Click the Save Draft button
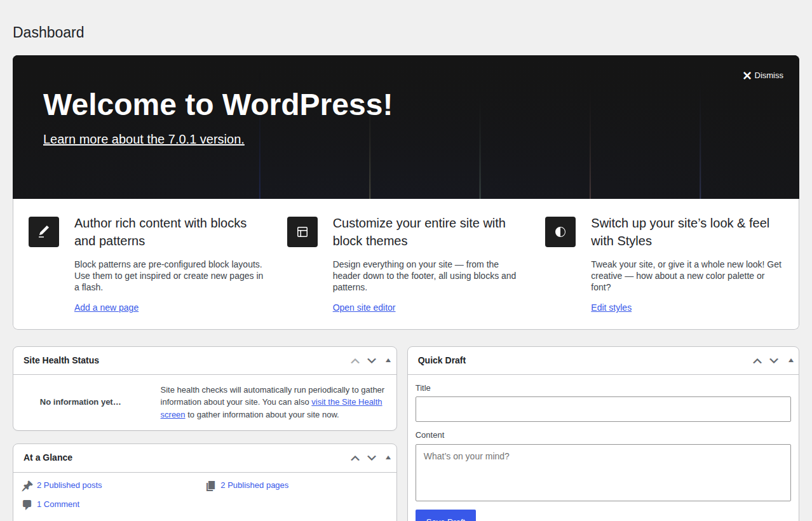812x521 pixels. pos(445,515)
